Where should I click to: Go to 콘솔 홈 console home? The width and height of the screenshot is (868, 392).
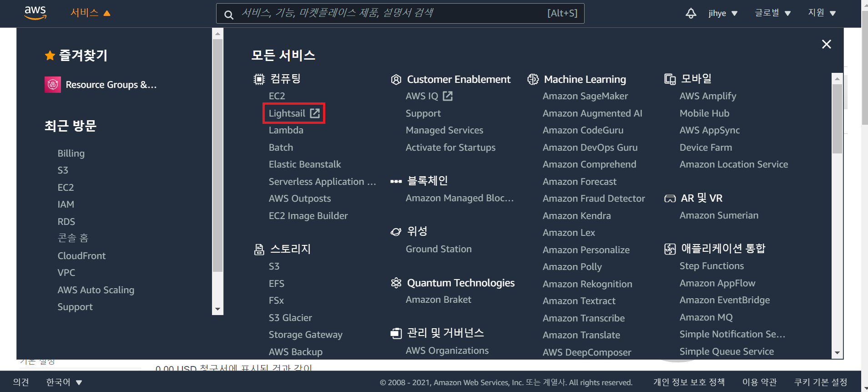click(x=73, y=238)
